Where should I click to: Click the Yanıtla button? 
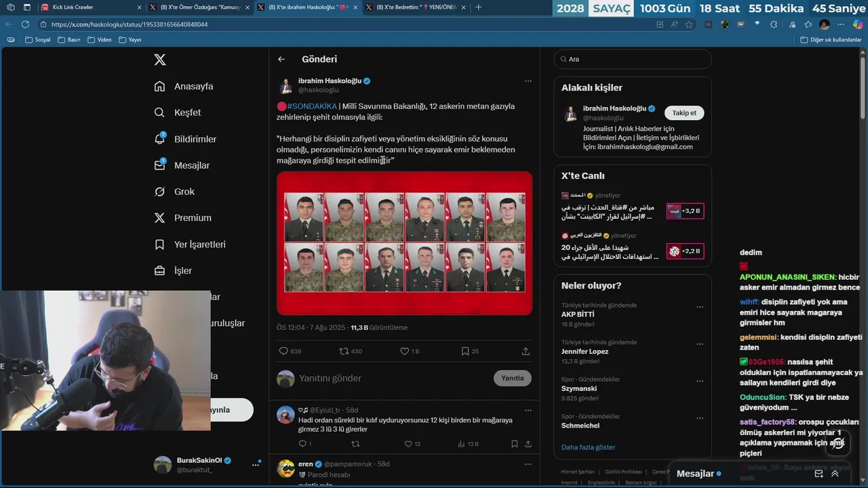click(x=512, y=378)
